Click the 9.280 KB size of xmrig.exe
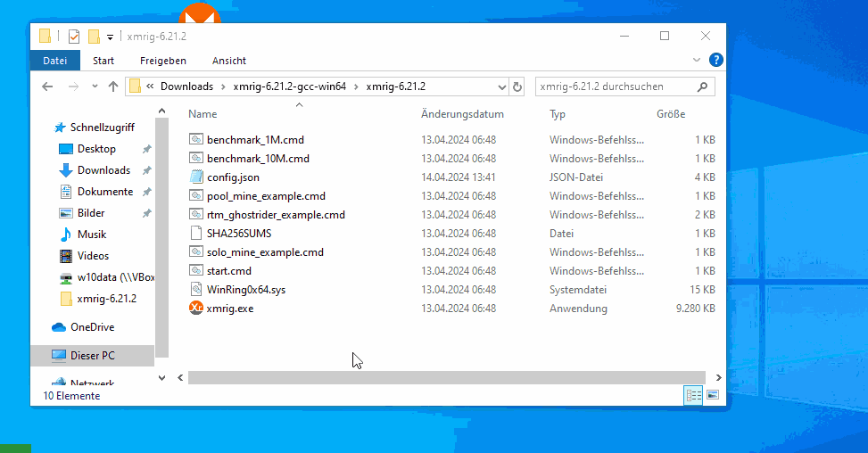 tap(695, 308)
